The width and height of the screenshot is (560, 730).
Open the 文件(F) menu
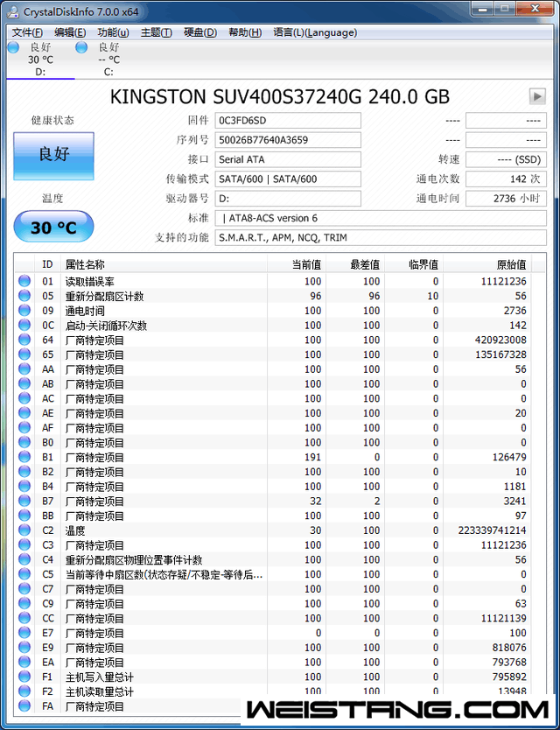[27, 32]
